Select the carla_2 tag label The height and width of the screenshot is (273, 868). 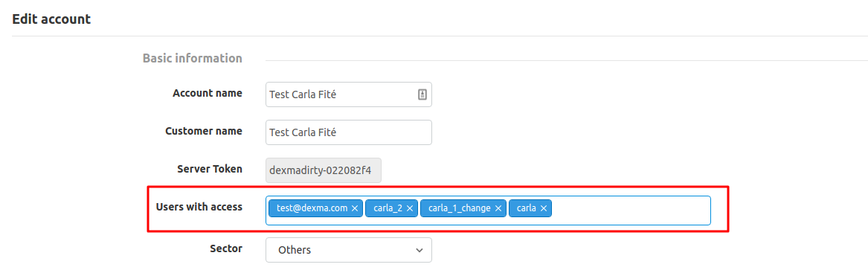[x=388, y=208]
